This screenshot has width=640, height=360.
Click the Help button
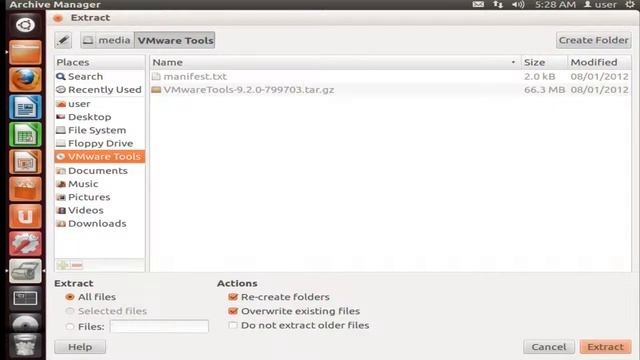80,347
